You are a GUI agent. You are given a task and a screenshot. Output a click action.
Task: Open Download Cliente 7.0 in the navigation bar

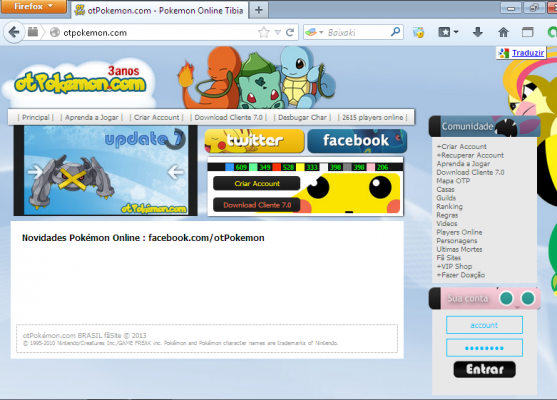(x=228, y=117)
